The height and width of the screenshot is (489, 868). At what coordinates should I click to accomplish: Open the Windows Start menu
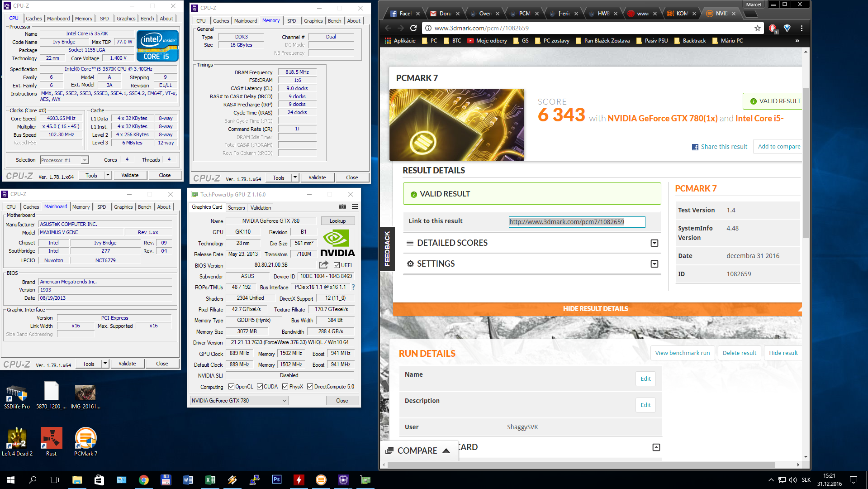click(x=11, y=480)
